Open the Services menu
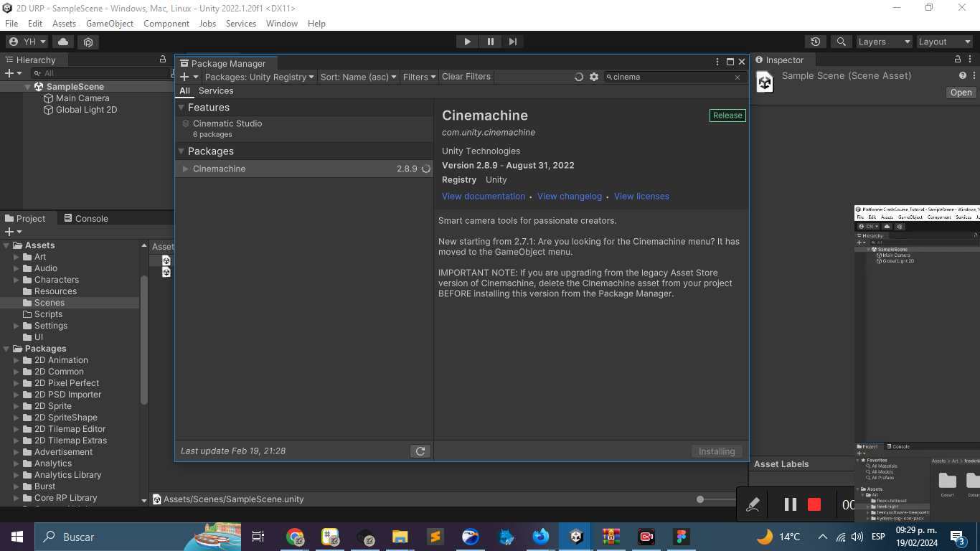The image size is (980, 551). 241,24
